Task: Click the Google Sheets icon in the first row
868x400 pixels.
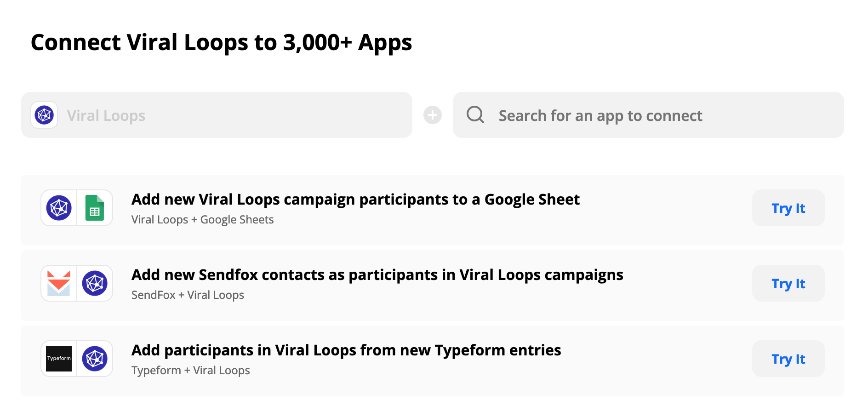Action: point(95,208)
